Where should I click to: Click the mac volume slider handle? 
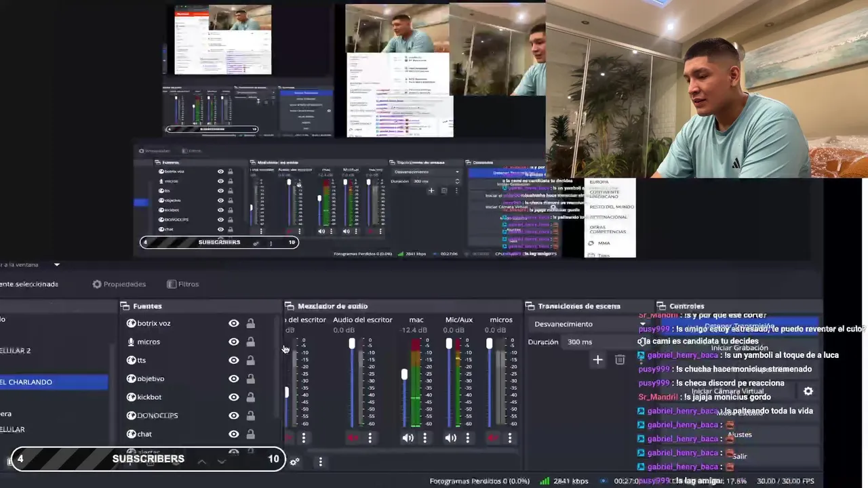tap(405, 374)
